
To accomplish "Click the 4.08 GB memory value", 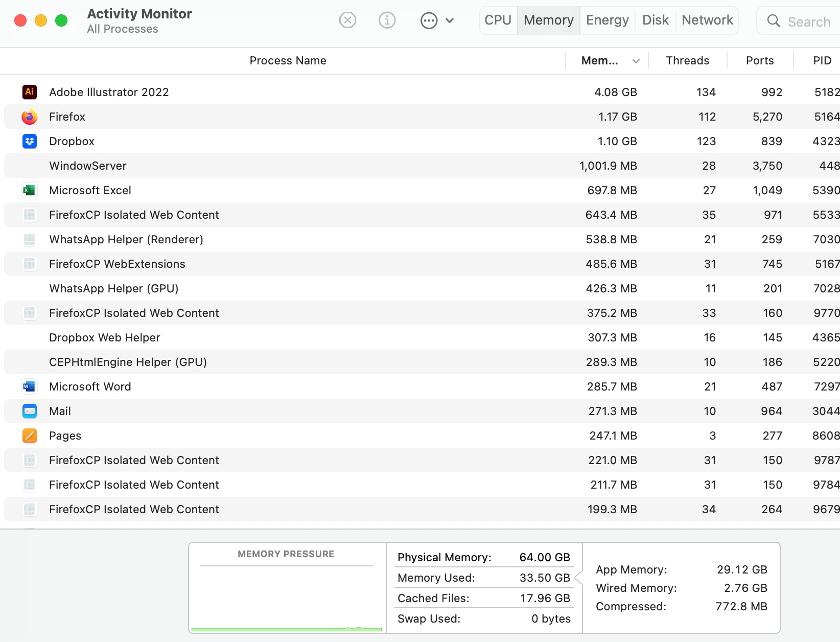I will point(615,92).
